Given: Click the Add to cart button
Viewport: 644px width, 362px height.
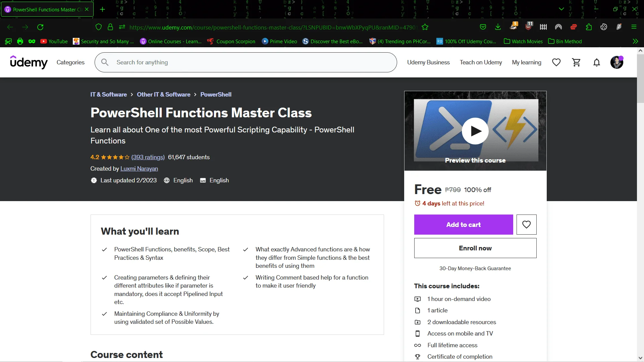Looking at the screenshot, I should coord(464,225).
